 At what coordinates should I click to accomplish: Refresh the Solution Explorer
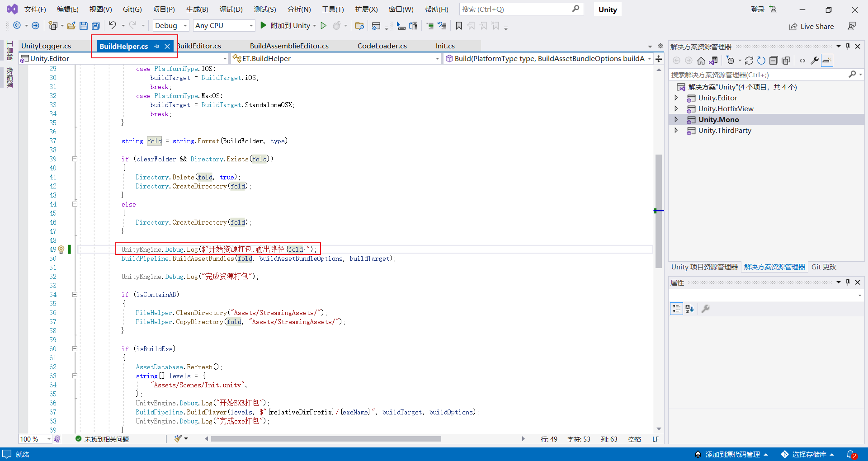point(761,61)
